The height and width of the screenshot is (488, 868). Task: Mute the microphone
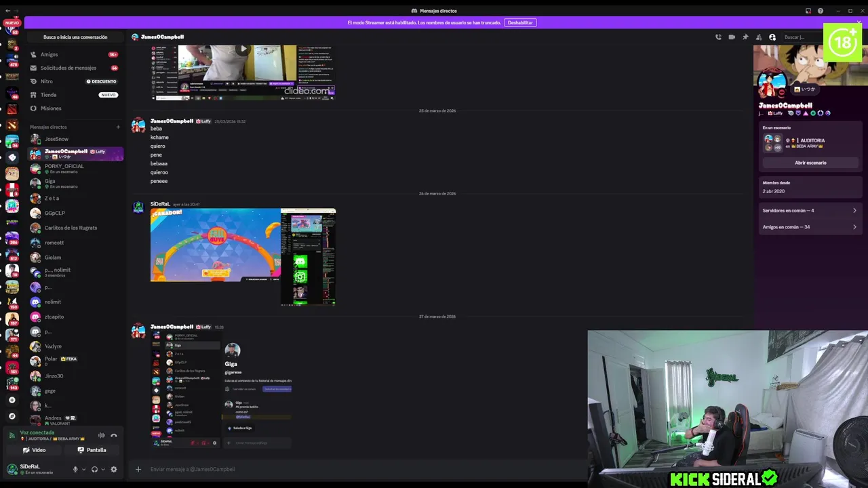pos(75,469)
